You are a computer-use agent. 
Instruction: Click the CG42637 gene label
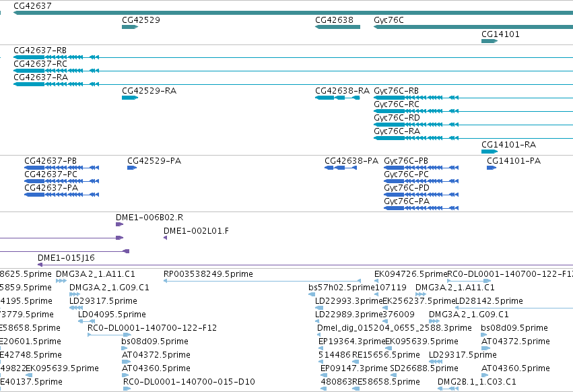pos(32,6)
